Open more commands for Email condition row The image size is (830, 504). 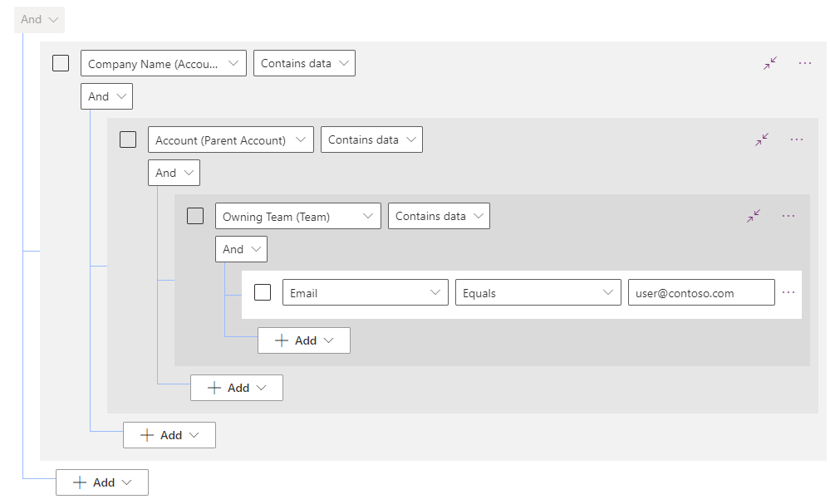click(x=788, y=291)
